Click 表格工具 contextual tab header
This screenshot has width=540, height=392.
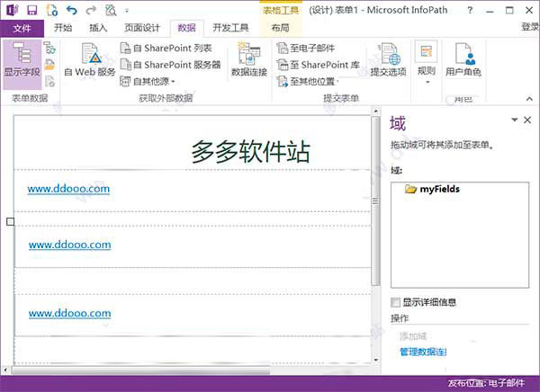pos(281,10)
